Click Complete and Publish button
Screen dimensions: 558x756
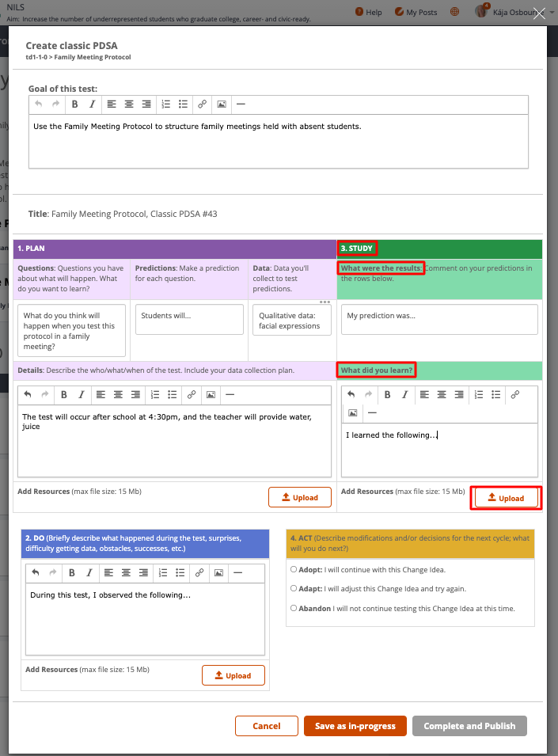[469, 726]
